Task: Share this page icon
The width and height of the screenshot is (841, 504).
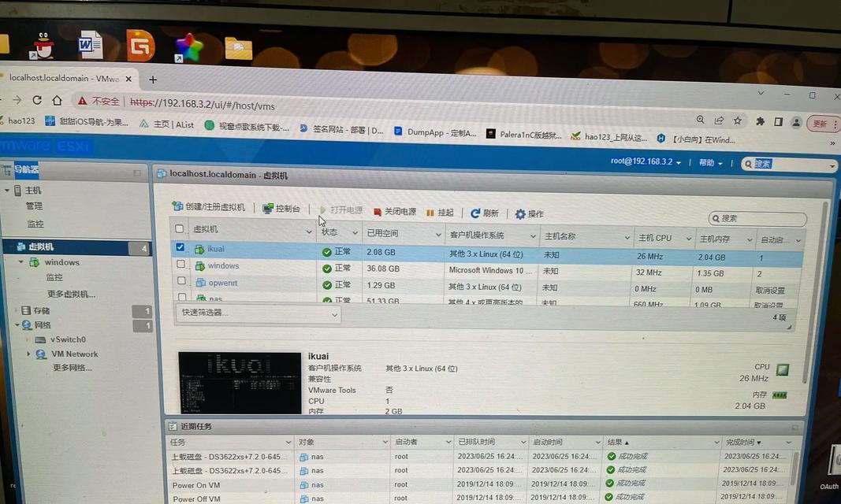Action: click(719, 120)
